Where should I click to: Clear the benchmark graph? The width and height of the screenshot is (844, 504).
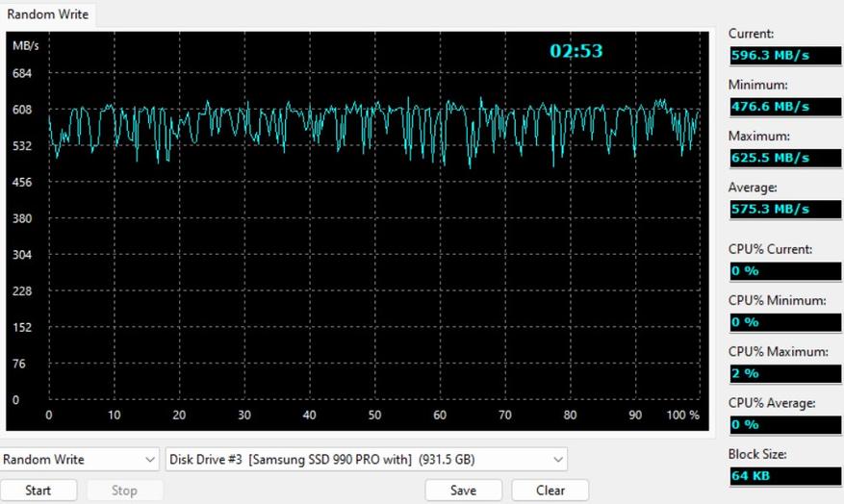(x=550, y=491)
